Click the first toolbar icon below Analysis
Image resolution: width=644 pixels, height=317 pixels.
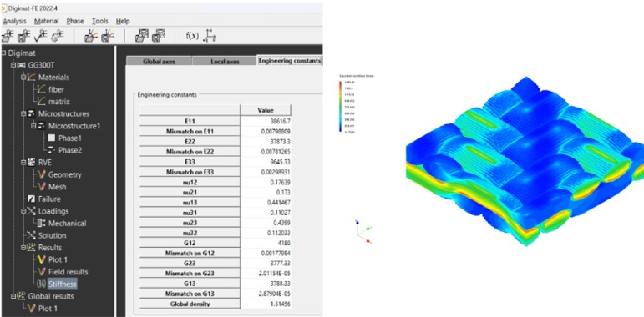[8, 36]
